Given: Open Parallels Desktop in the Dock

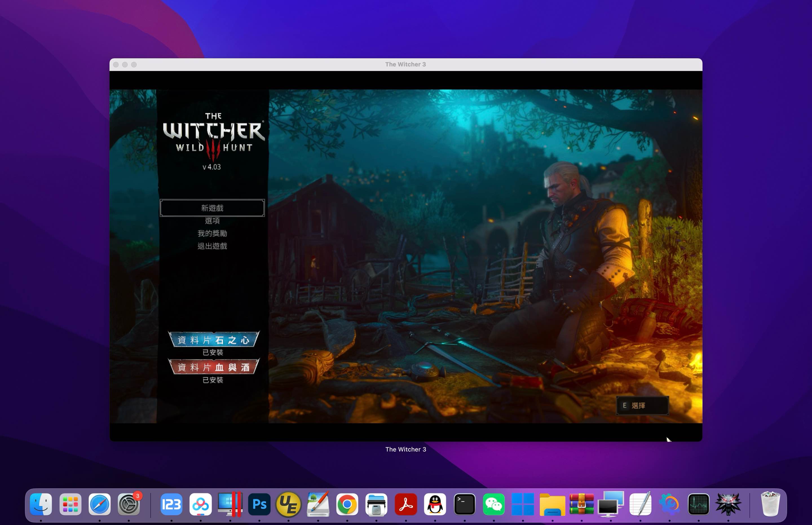Looking at the screenshot, I should [230, 504].
